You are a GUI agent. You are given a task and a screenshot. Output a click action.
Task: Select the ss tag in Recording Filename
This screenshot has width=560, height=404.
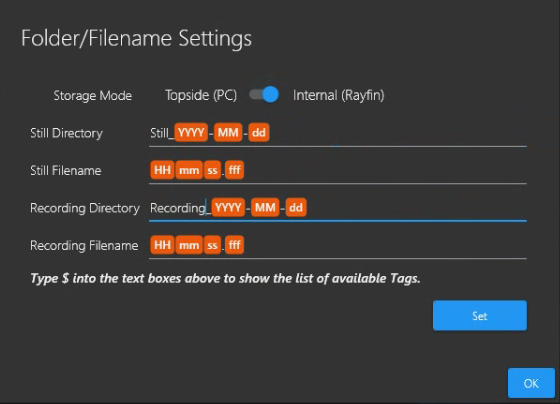point(212,245)
